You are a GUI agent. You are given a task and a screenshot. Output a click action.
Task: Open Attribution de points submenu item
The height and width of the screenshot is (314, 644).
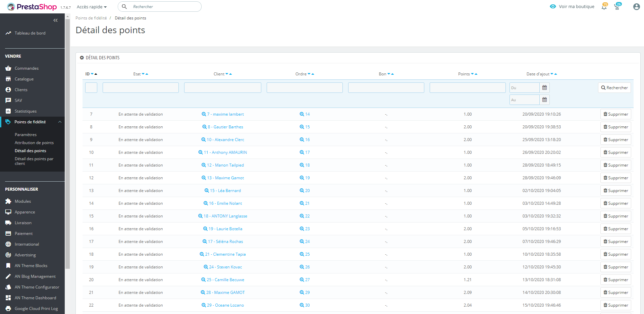point(34,143)
